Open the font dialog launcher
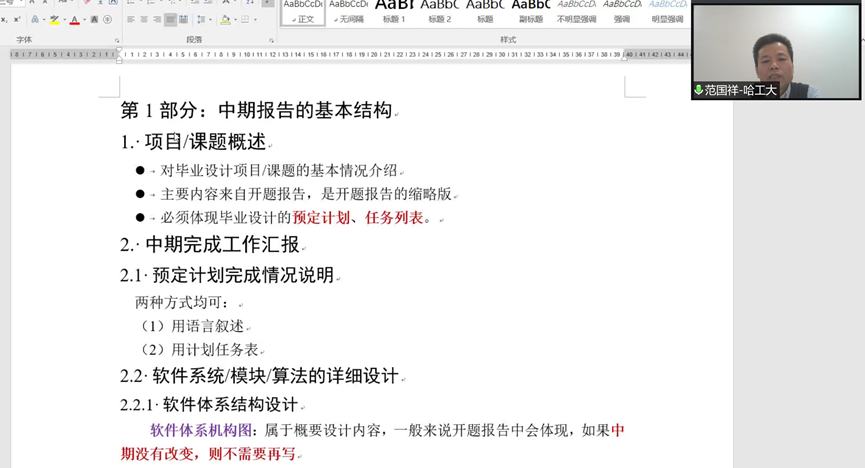The image size is (865, 468). coord(117,40)
